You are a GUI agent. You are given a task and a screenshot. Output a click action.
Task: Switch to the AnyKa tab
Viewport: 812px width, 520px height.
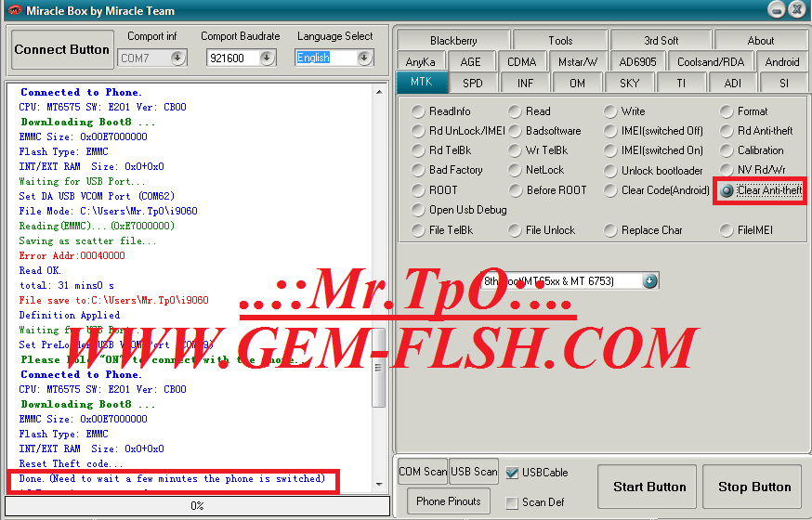click(421, 61)
